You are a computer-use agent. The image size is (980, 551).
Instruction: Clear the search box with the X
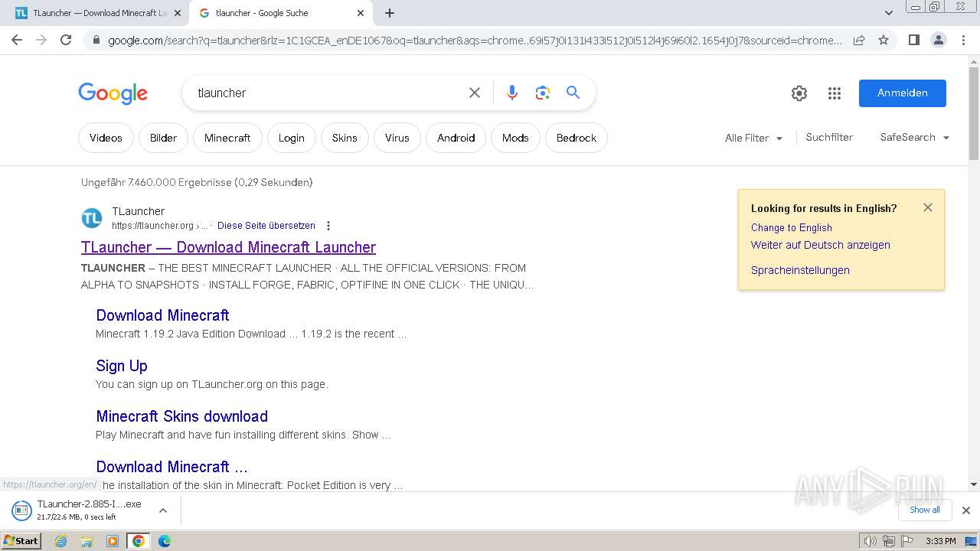475,93
